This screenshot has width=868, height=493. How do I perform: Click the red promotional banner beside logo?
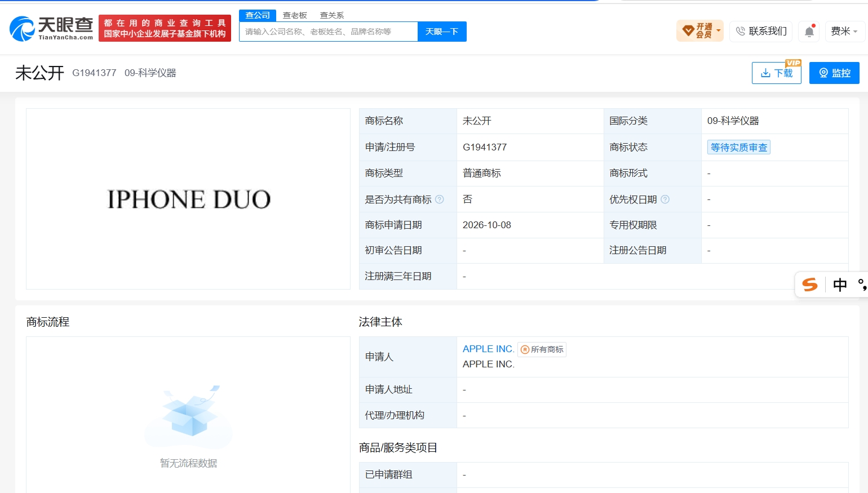(x=165, y=28)
